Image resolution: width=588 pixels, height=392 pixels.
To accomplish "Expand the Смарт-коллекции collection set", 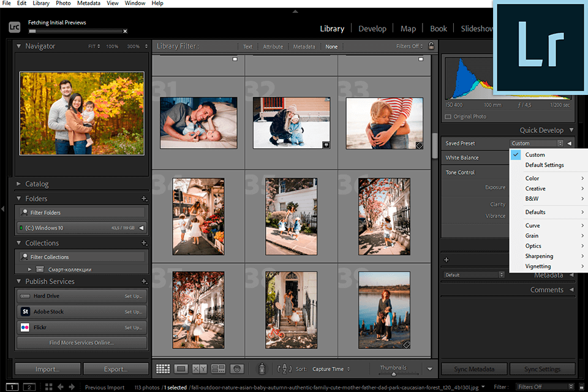I will [29, 269].
